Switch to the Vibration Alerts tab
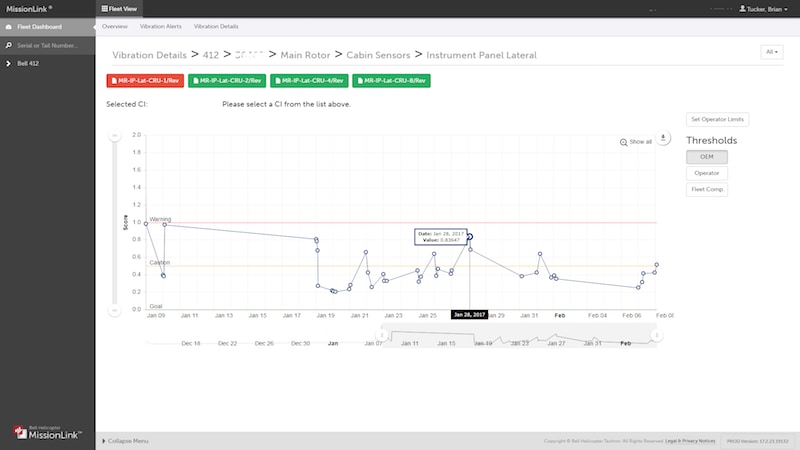 pyautogui.click(x=160, y=25)
